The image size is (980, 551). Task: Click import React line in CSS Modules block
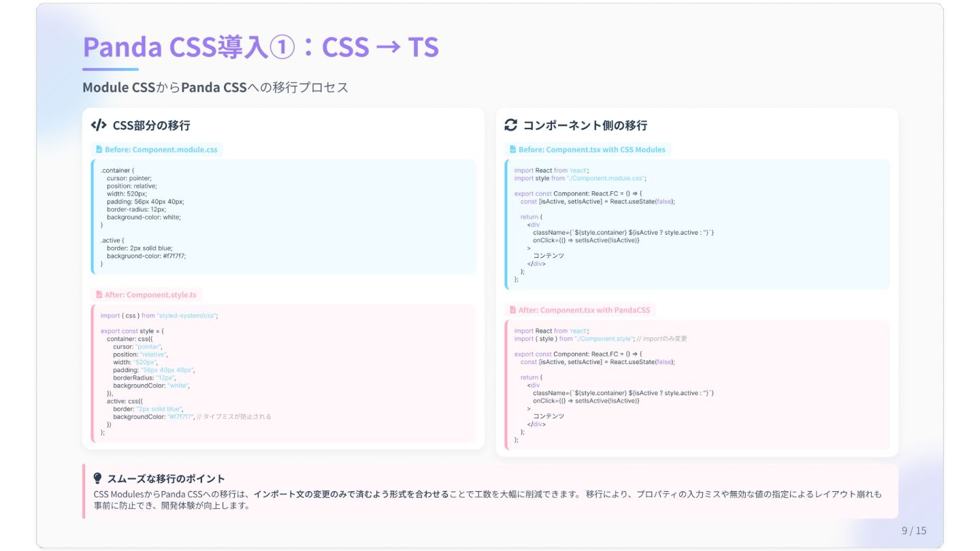point(552,171)
